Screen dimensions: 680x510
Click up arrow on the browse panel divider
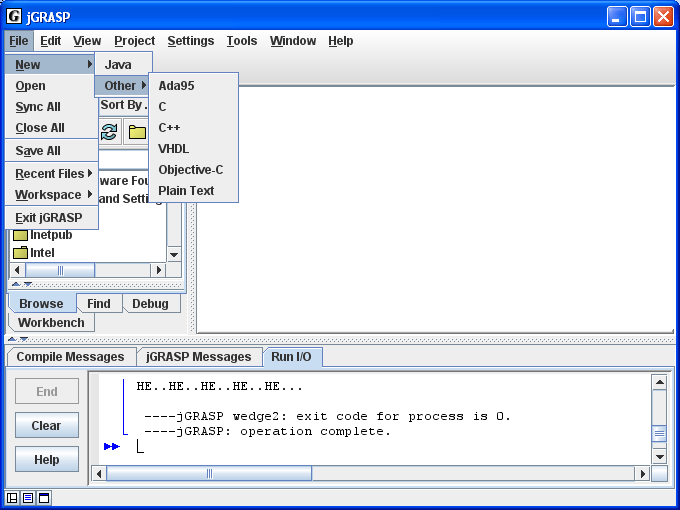[16, 284]
